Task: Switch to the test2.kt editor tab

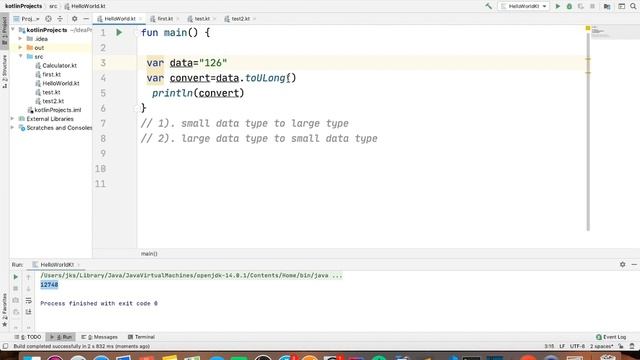Action: click(240, 19)
